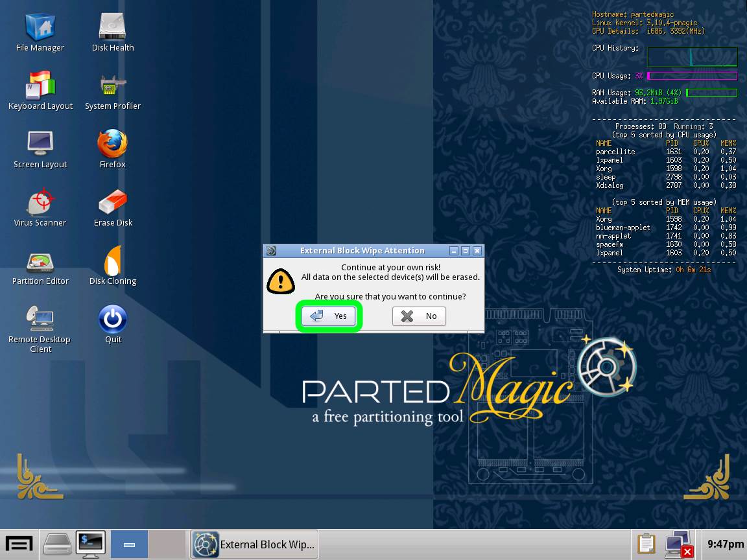Close the External Block Wipe dialog
The width and height of the screenshot is (747, 560).
coord(477,250)
